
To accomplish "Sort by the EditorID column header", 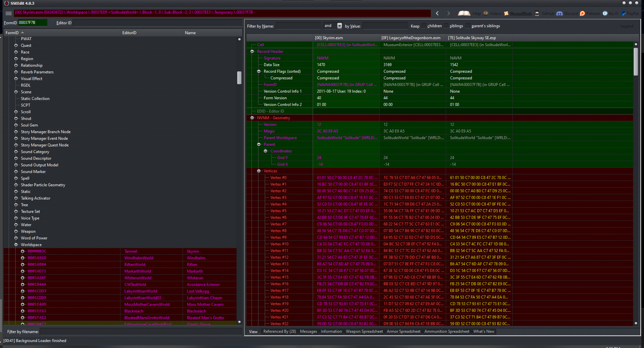I will 152,33.
